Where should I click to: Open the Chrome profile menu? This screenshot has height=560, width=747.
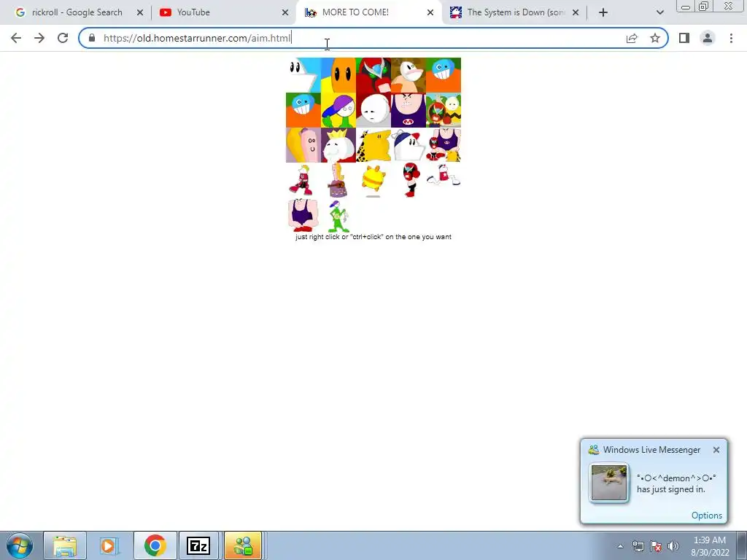(708, 38)
